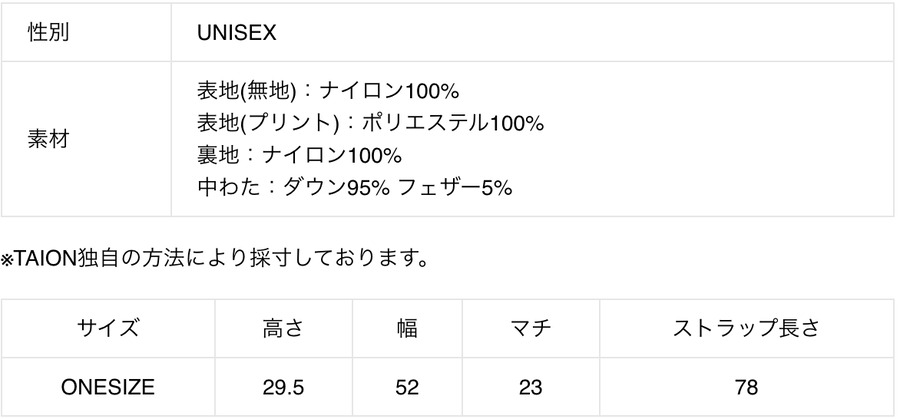Click the マチ column header
This screenshot has height=419, width=900.
point(530,327)
